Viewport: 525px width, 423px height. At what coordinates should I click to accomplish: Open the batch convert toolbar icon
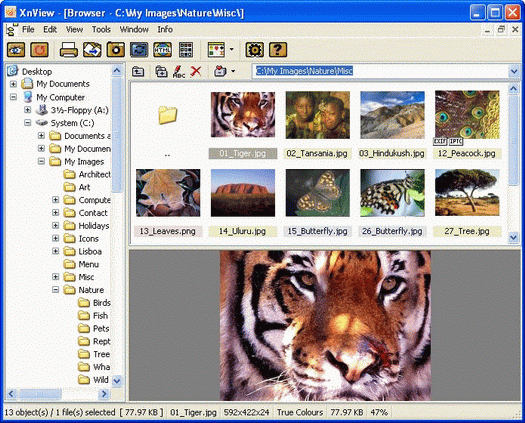[x=92, y=50]
